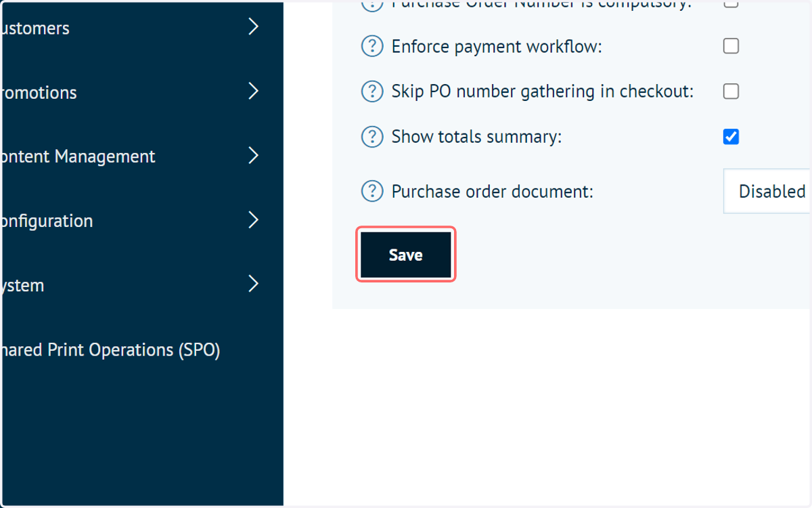The image size is (812, 508).
Task: Open help icon for Show totals summary
Action: [371, 137]
